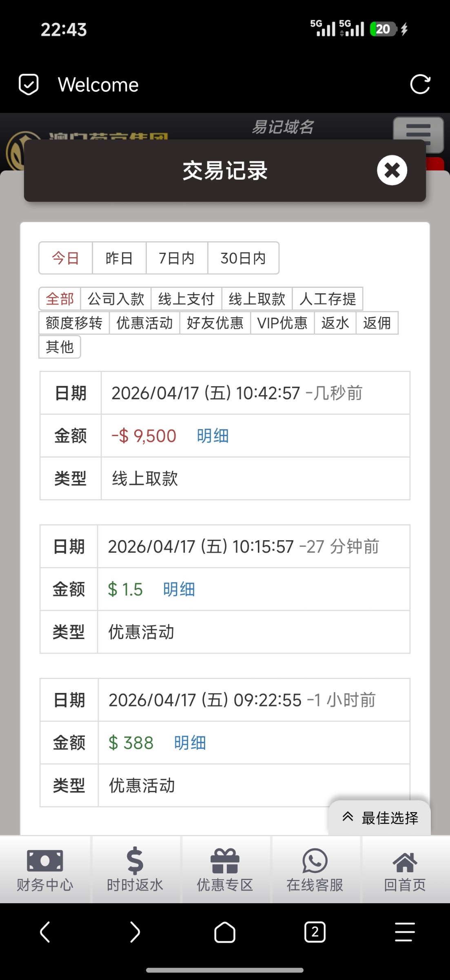This screenshot has width=450, height=980.
Task: Close the 交易记录 dialog
Action: 392,170
